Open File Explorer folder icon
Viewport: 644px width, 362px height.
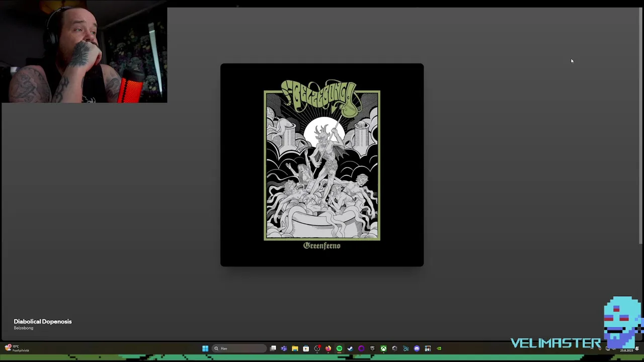pyautogui.click(x=295, y=348)
